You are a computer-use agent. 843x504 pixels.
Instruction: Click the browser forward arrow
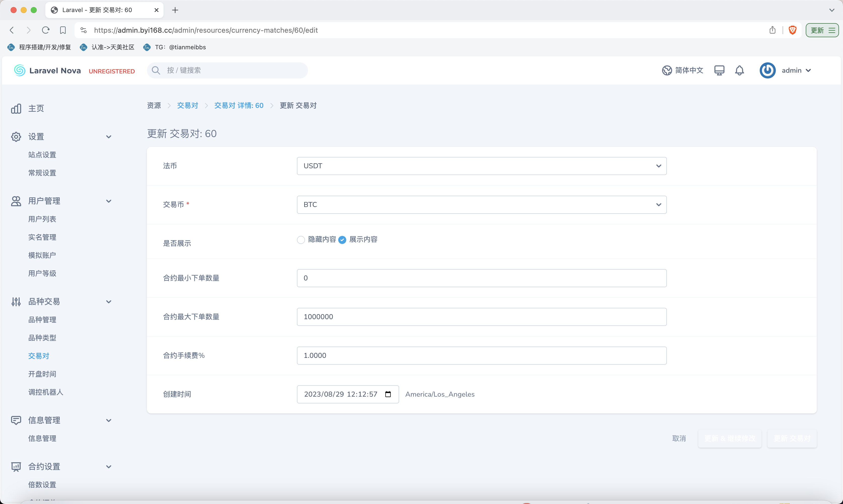(28, 30)
